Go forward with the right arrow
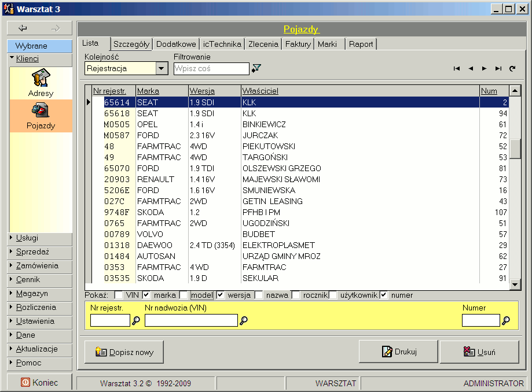This screenshot has height=392, width=532. click(x=56, y=28)
